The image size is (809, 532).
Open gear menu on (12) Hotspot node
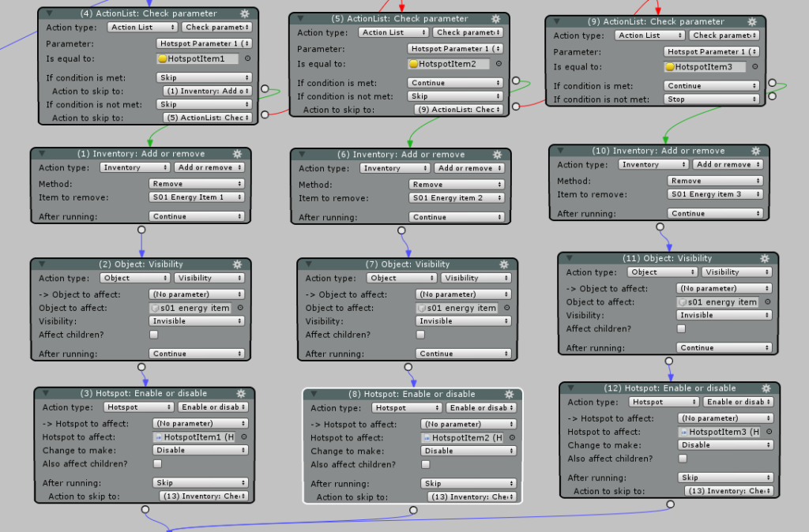pyautogui.click(x=766, y=388)
